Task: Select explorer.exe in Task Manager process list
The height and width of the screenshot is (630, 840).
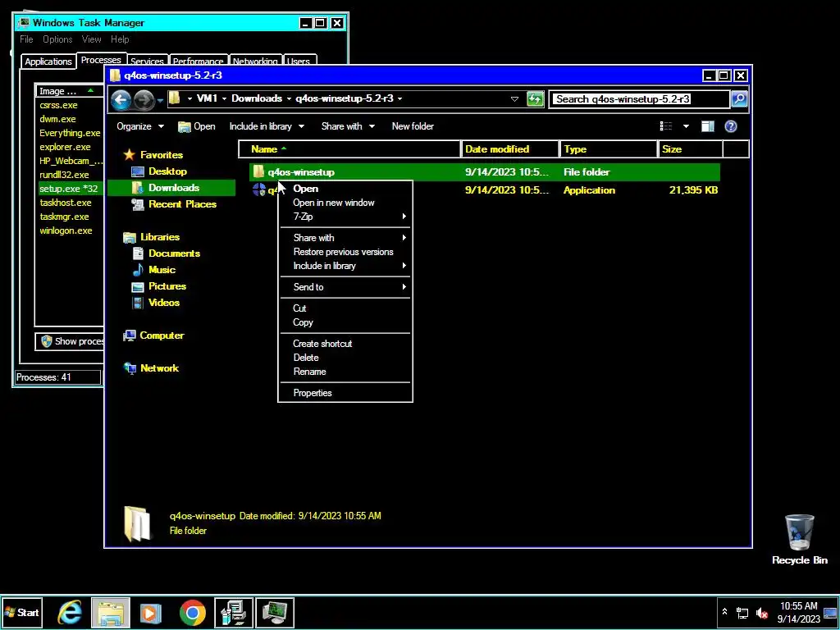Action: point(65,147)
